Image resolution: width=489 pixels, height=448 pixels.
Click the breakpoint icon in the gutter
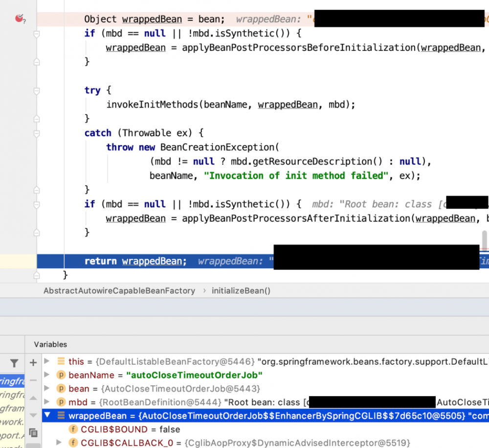click(20, 19)
